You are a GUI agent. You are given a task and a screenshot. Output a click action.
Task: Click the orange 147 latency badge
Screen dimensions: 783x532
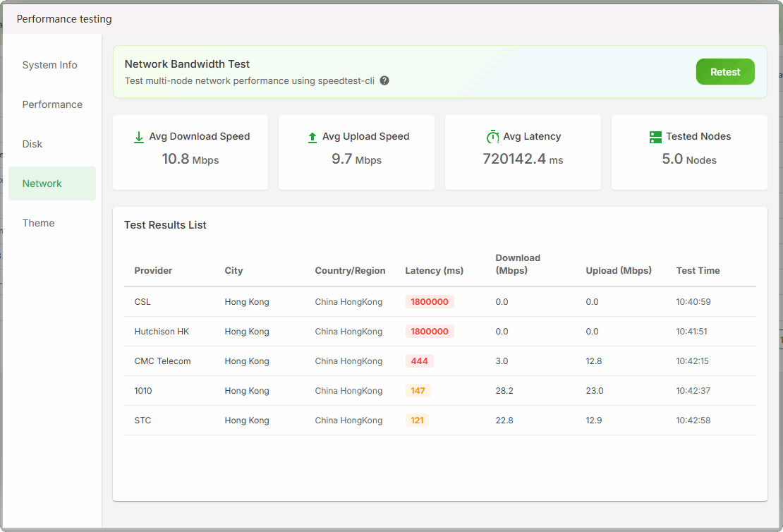point(418,391)
